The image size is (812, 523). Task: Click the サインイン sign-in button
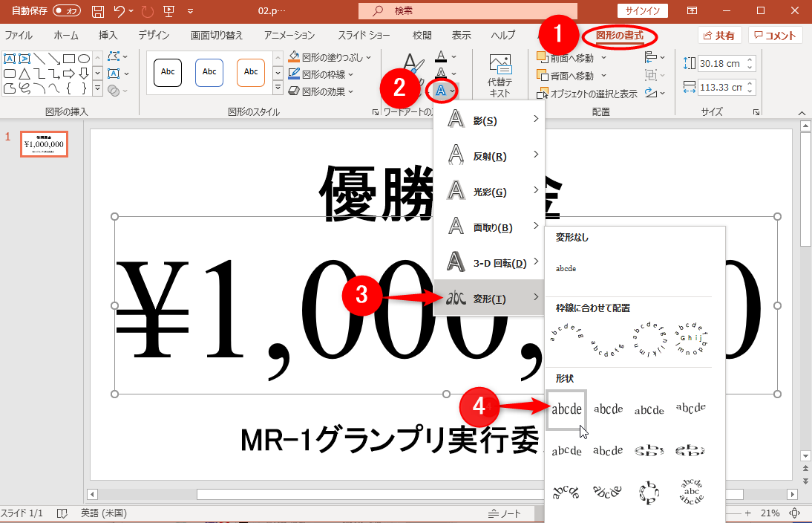coord(643,11)
